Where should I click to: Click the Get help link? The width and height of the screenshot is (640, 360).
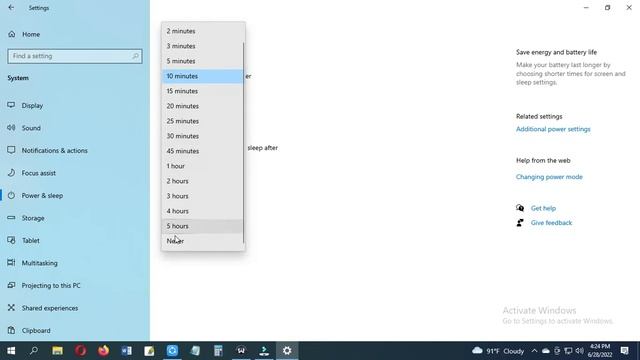pos(543,208)
